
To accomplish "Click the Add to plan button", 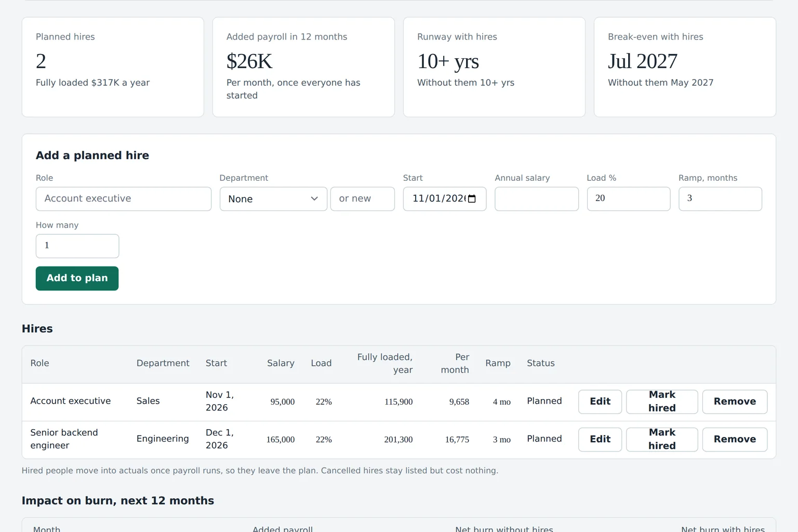I will point(77,278).
